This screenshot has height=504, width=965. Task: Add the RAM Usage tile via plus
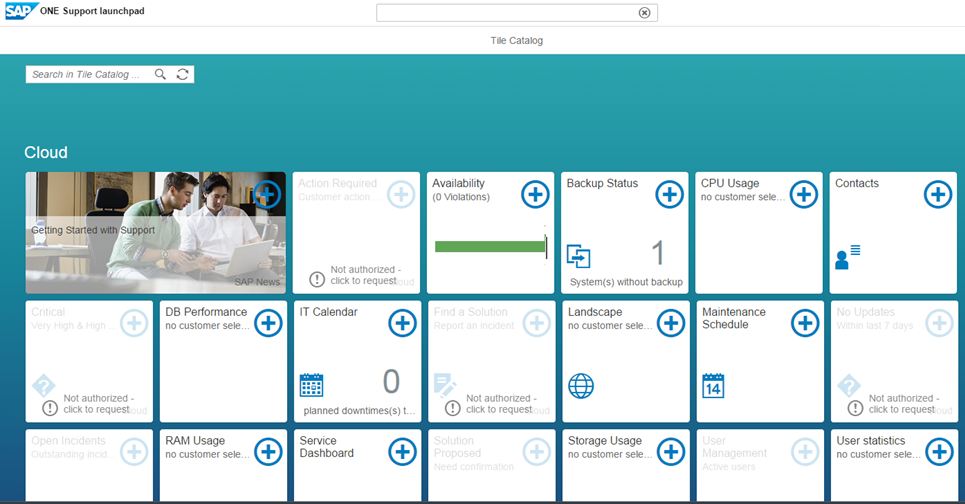268,452
